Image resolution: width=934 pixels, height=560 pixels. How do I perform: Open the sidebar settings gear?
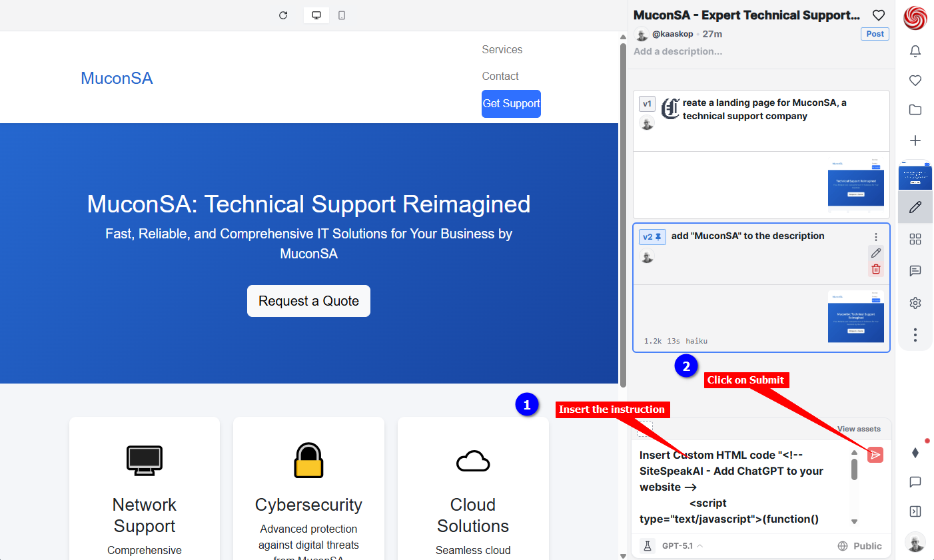tap(915, 303)
